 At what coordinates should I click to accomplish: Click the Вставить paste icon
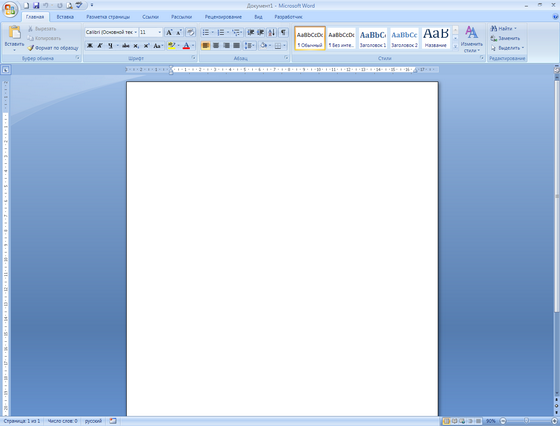[x=14, y=32]
